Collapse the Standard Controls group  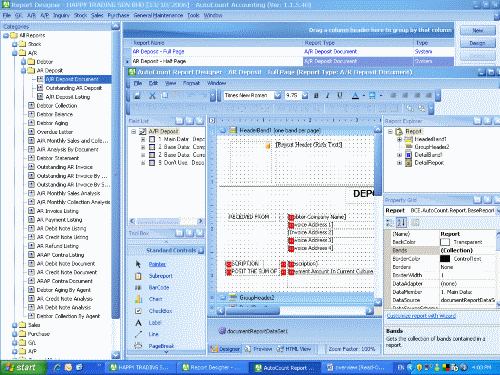201,250
